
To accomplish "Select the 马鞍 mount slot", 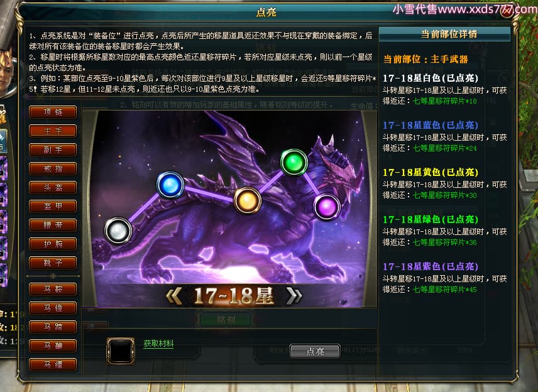I will 53,289.
